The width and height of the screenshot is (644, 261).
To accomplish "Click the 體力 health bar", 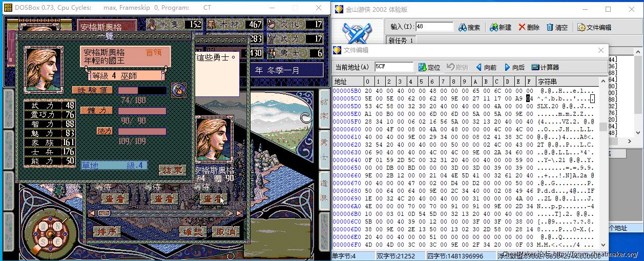I will [x=142, y=111].
